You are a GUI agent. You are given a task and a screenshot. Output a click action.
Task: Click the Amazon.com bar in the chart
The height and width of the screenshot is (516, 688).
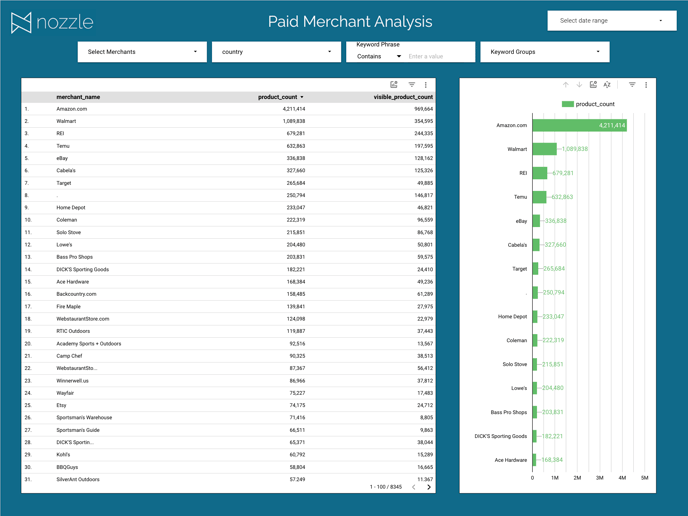580,125
